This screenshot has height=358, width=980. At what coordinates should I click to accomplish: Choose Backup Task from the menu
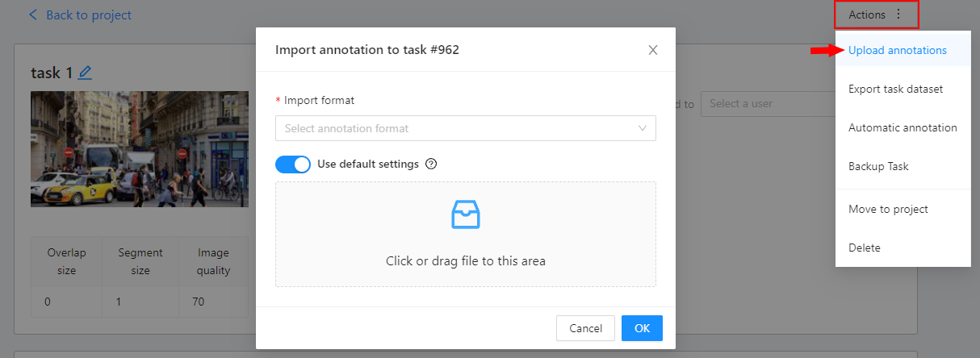(x=878, y=167)
